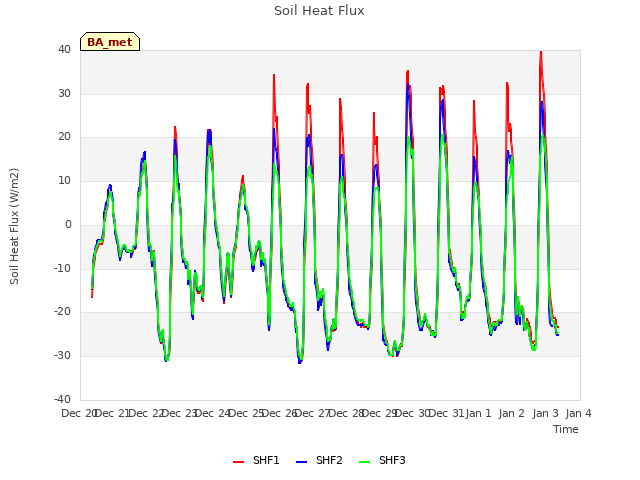The width and height of the screenshot is (640, 480).
Task: Click the green SHF3 legend swatch
Action: (364, 462)
